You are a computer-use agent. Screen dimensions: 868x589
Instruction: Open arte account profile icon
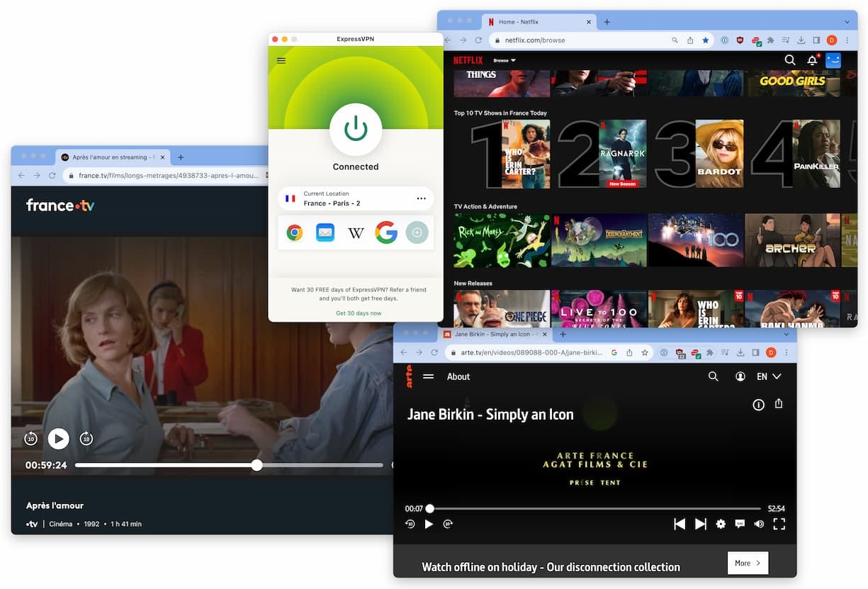[x=740, y=376]
